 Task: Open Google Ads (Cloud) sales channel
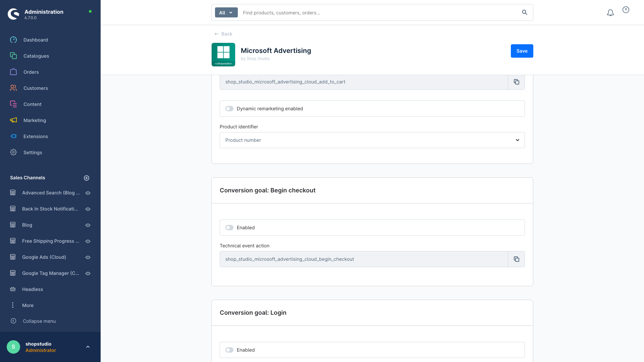(x=44, y=257)
